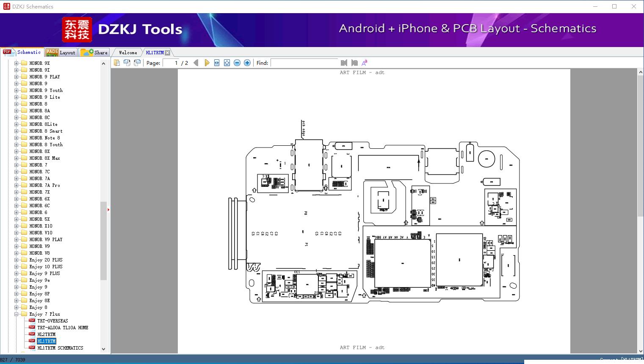The image size is (644, 364).
Task: Select the HONOR V8 folder
Action: tap(39, 253)
